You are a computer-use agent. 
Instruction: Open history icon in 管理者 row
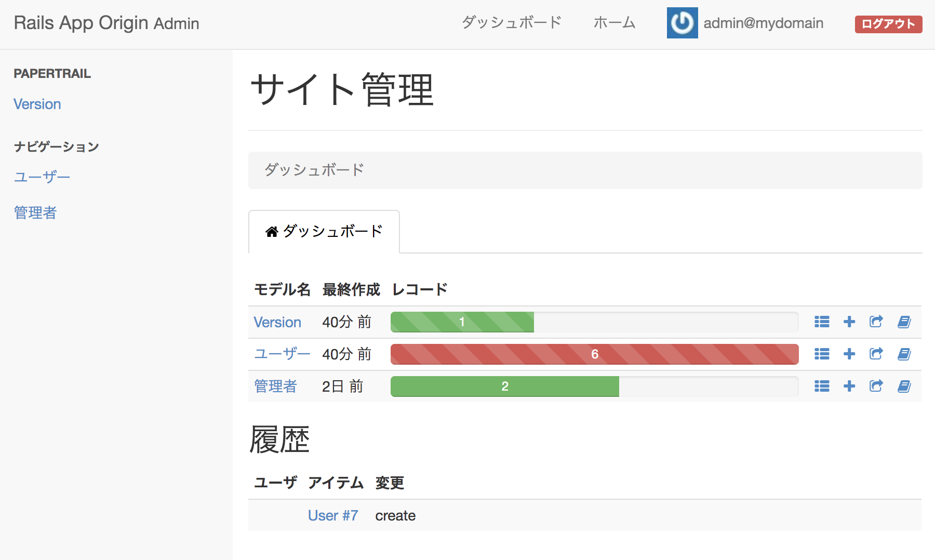point(904,386)
